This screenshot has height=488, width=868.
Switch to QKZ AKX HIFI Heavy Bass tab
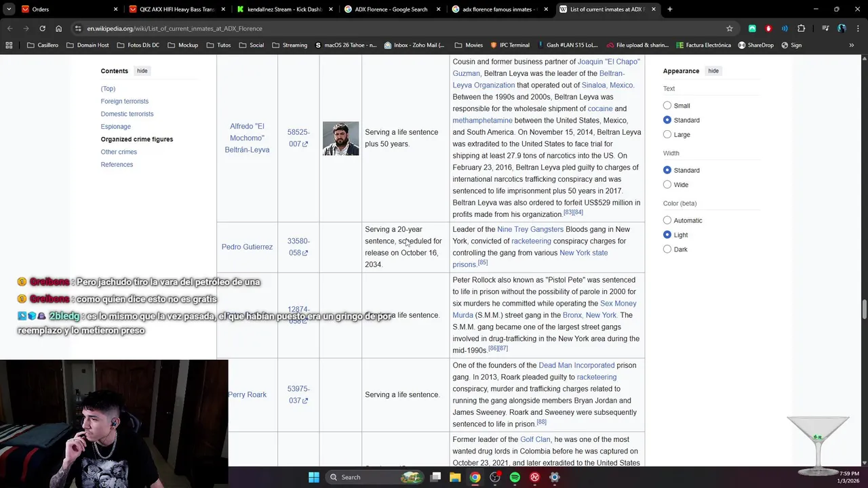click(x=176, y=9)
